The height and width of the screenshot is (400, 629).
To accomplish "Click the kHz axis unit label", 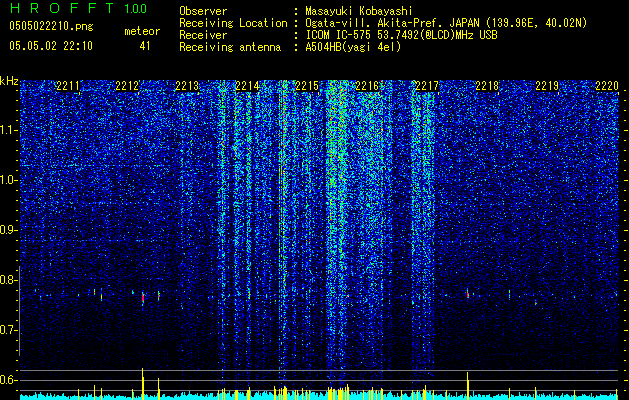I will 9,82.
